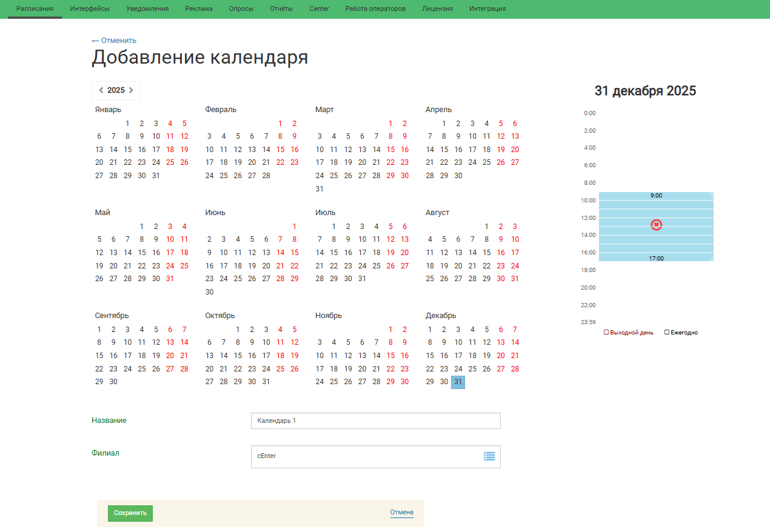The width and height of the screenshot is (770, 532).
Task: Open the Лицензия tab
Action: click(437, 9)
